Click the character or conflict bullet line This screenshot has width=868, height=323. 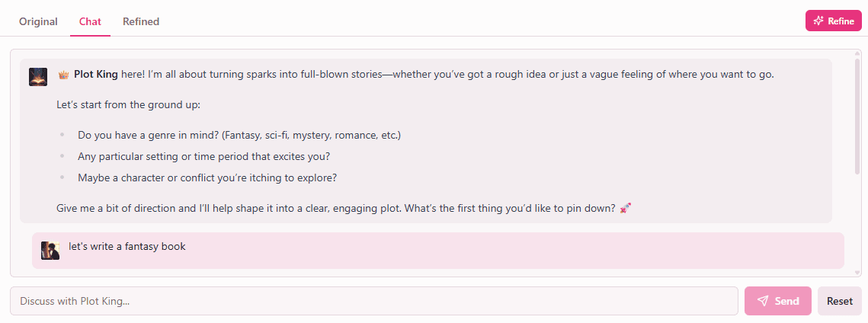point(207,178)
